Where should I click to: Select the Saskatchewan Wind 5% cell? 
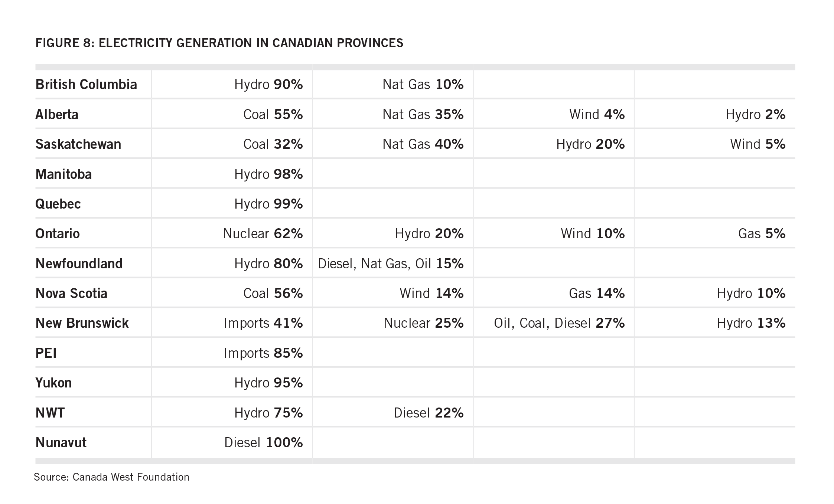tap(758, 144)
